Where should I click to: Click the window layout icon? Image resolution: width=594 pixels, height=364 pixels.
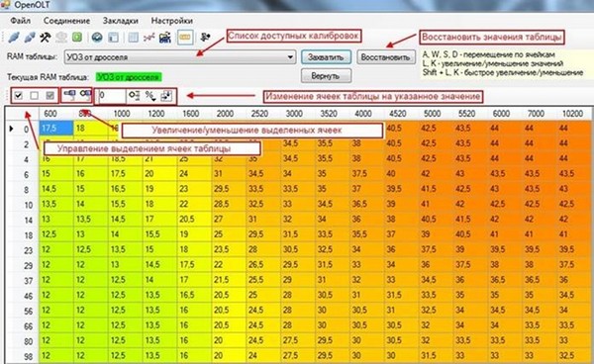click(x=113, y=37)
